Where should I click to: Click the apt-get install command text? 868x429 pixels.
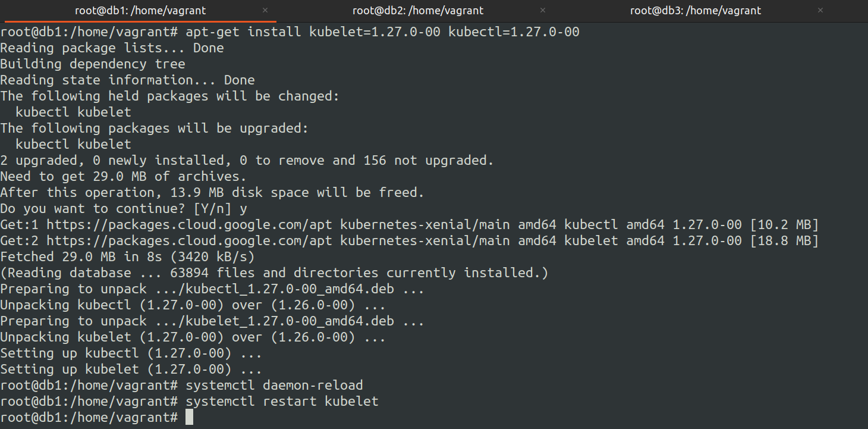pyautogui.click(x=382, y=32)
